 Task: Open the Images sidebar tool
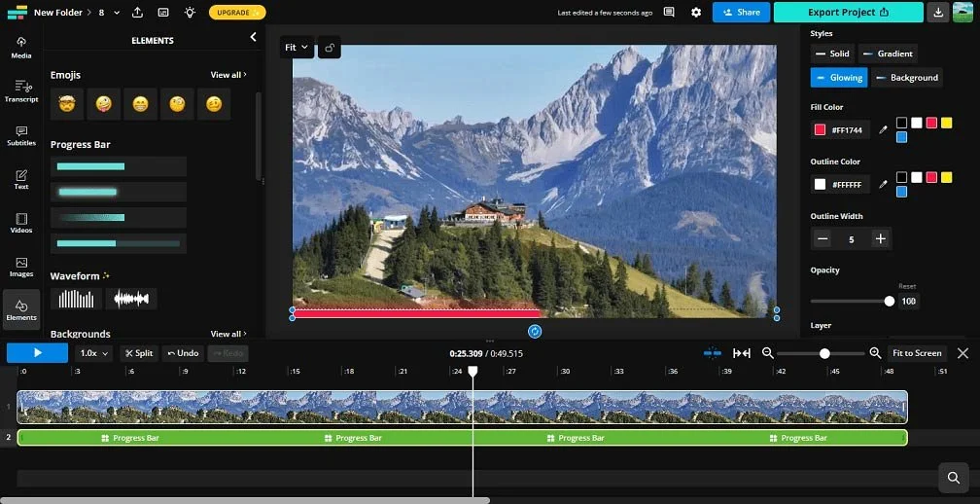pos(21,267)
